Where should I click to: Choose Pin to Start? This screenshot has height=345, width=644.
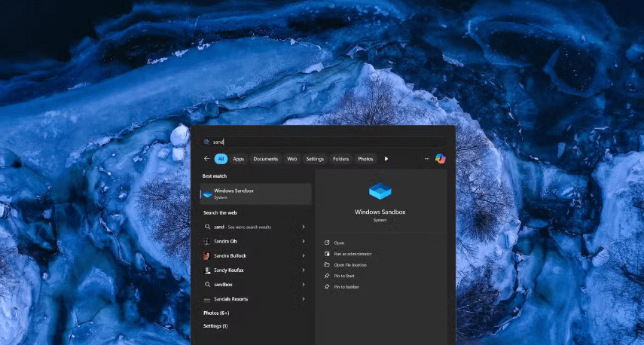[x=344, y=276]
